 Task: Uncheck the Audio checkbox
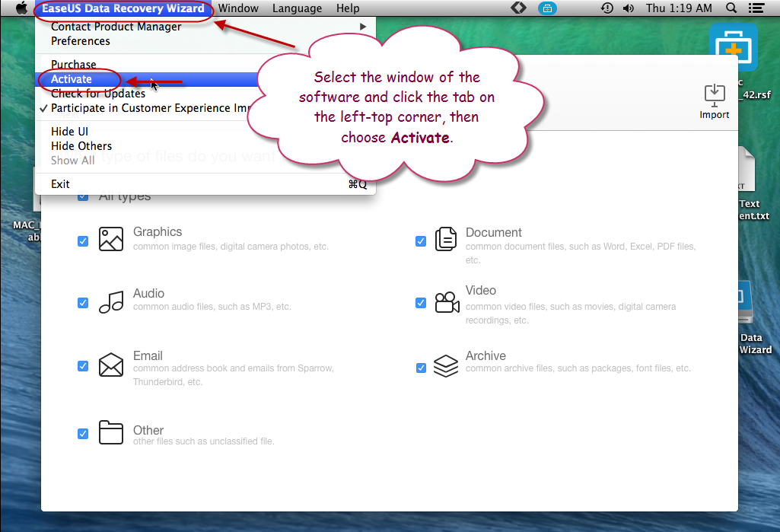click(x=83, y=303)
